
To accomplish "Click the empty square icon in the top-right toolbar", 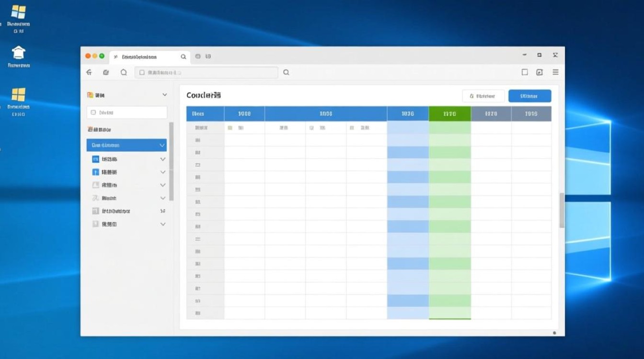I will point(525,72).
